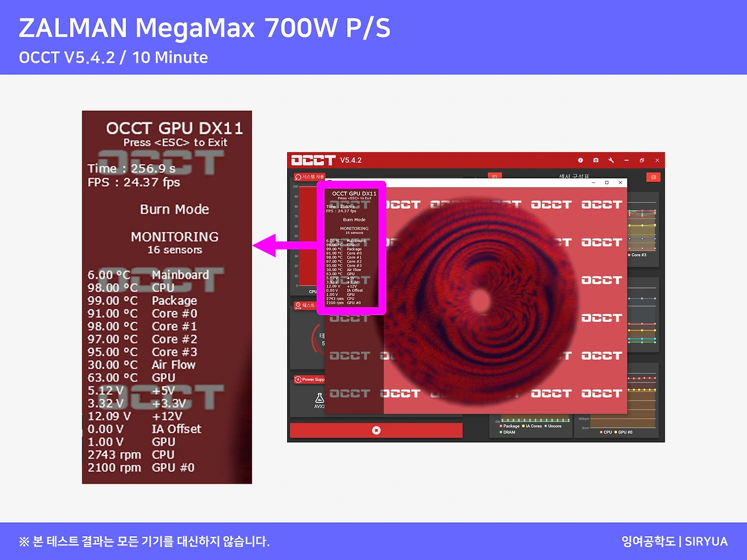Toggle the red panel button left of sensor title
The image size is (747, 560).
pyautogui.click(x=494, y=176)
